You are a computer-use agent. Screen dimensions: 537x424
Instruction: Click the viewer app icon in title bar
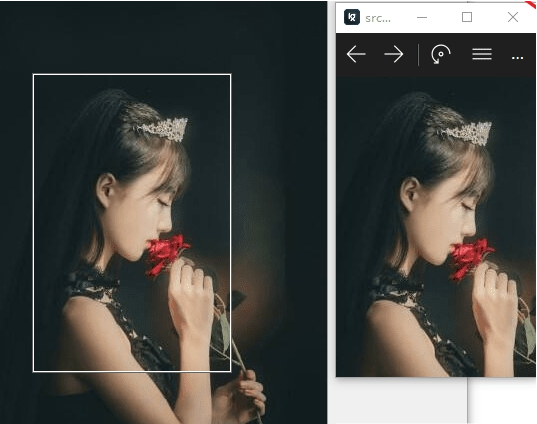click(352, 17)
